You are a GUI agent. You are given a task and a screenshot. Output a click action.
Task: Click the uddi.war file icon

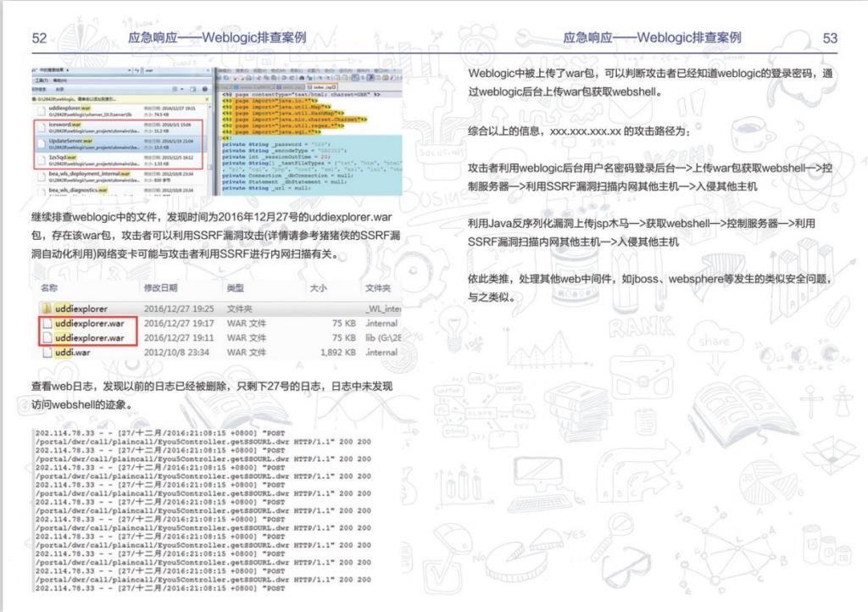46,352
